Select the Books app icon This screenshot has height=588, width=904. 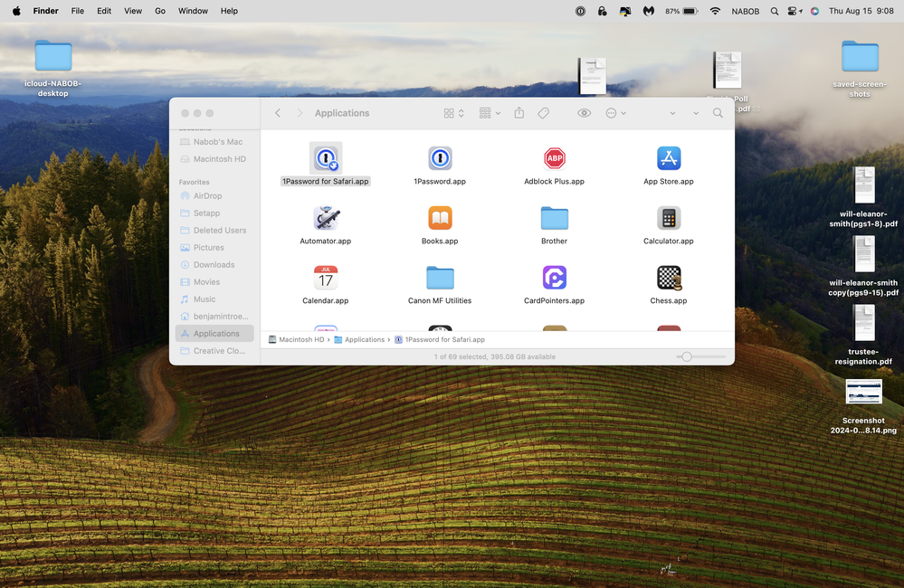440,219
